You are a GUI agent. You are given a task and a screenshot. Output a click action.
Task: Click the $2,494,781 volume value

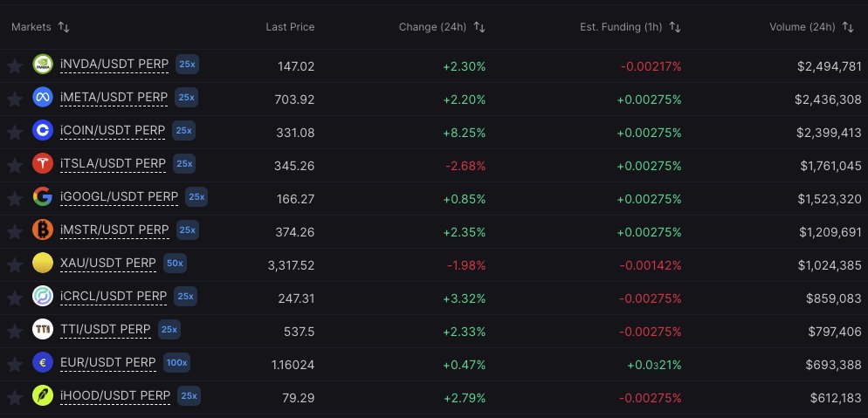click(830, 66)
